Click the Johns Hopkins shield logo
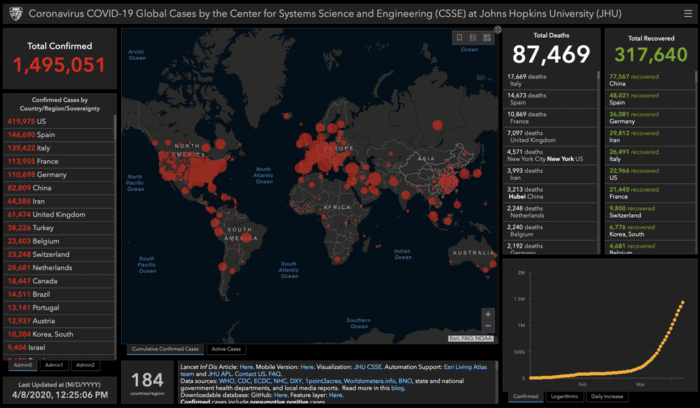The width and height of the screenshot is (700, 408). pos(16,14)
